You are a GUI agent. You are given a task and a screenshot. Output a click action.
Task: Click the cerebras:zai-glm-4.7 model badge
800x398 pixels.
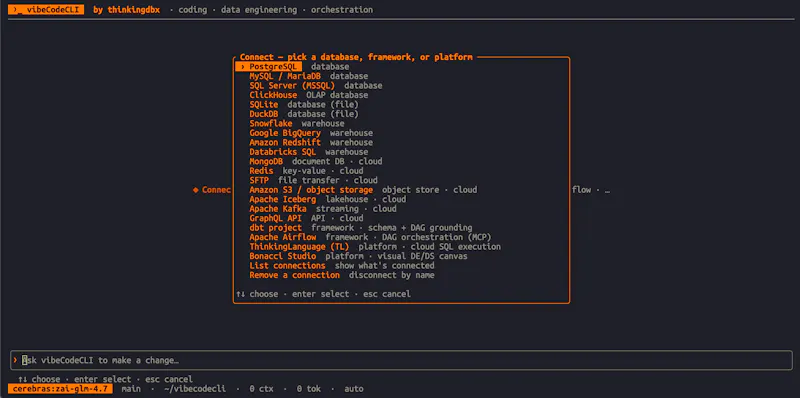click(60, 389)
